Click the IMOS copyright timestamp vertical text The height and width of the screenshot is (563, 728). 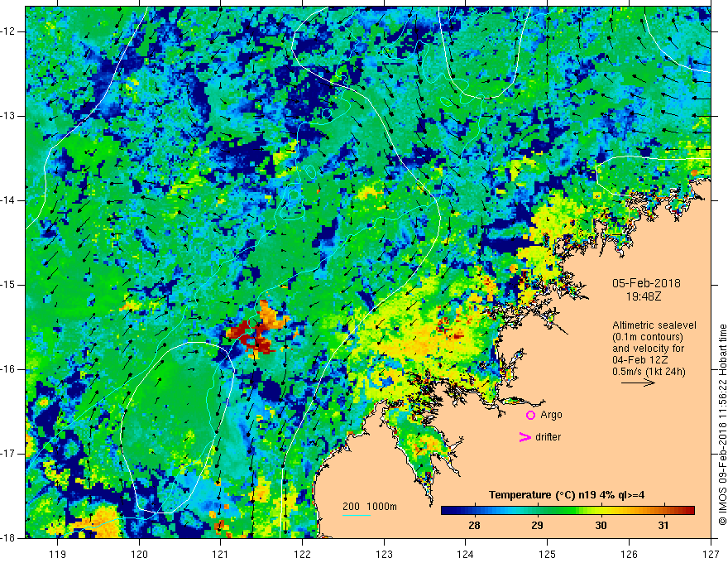pyautogui.click(x=722, y=425)
